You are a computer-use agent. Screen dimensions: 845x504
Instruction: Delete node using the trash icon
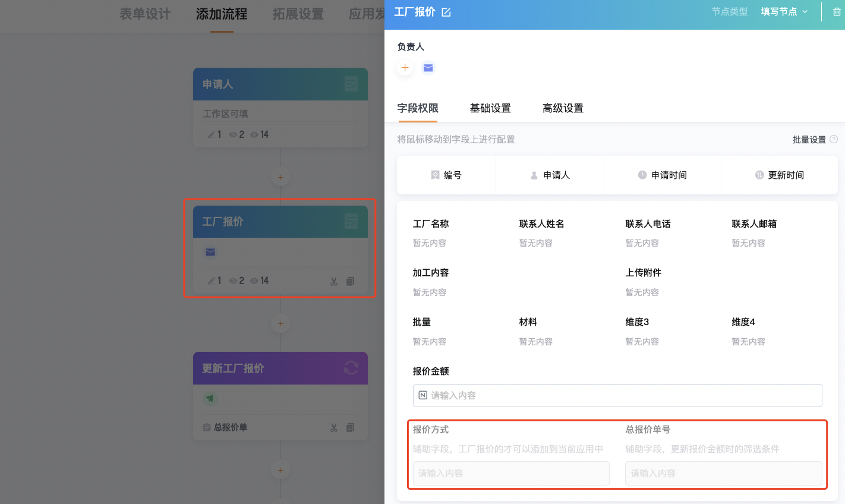(x=837, y=12)
